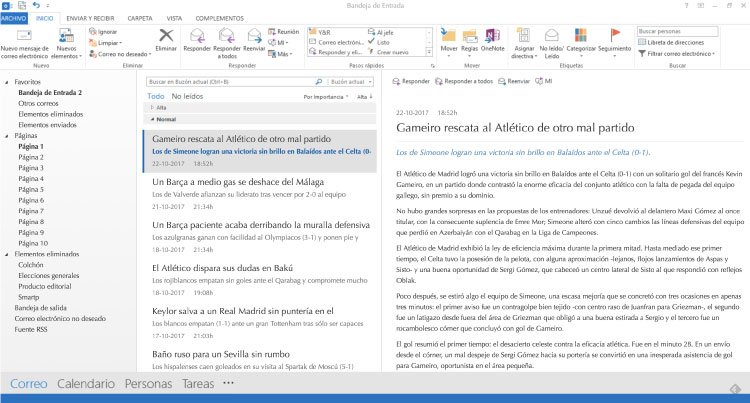Open the Correo electrónico no deseado folder
Screen dimensions: 750x403
coord(60,318)
